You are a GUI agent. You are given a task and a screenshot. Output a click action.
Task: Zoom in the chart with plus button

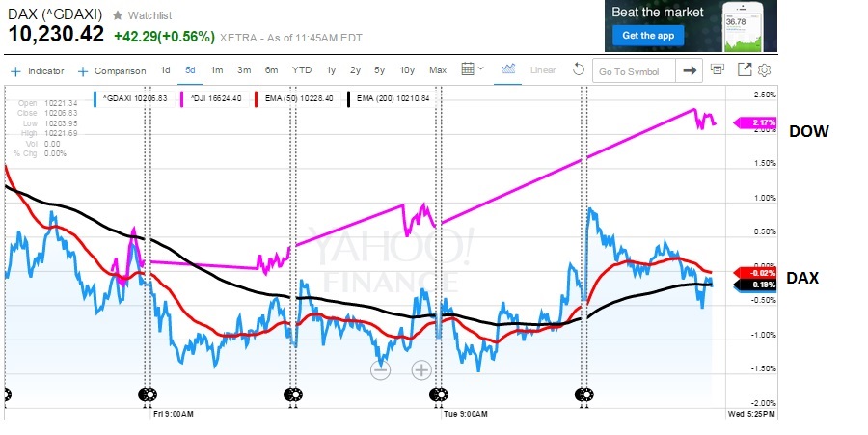[x=421, y=369]
